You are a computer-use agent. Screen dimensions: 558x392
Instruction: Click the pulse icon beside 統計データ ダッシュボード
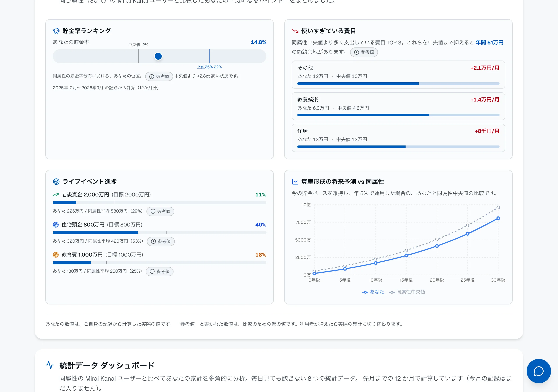50,365
